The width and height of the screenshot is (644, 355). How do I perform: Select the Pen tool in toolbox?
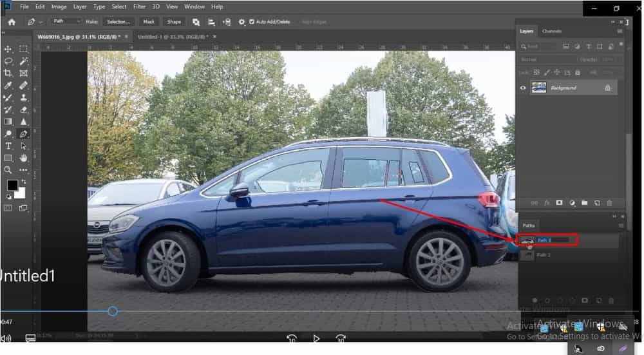(23, 134)
